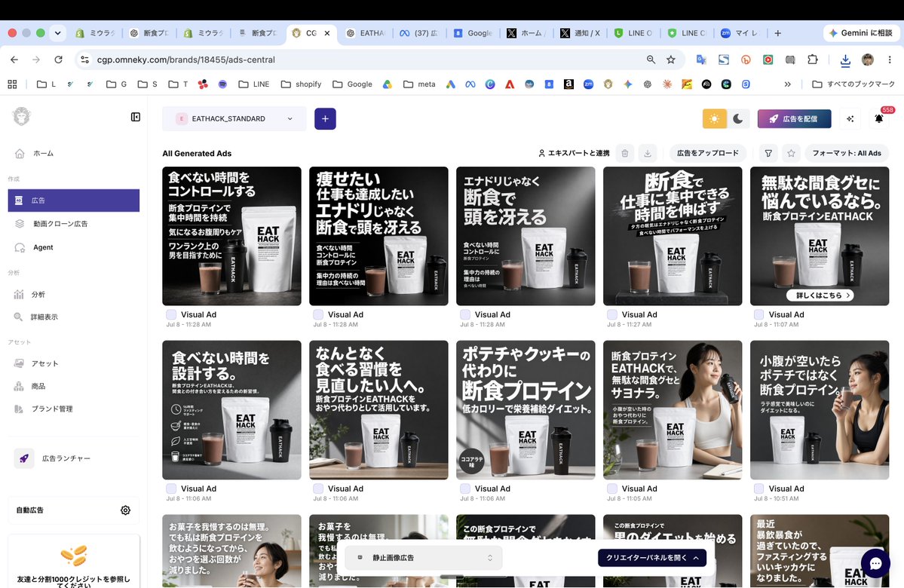Reload the page in browser toolbar

click(x=58, y=60)
